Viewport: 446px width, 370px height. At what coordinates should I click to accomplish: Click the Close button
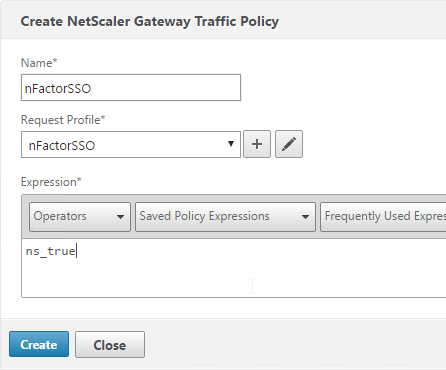(110, 344)
